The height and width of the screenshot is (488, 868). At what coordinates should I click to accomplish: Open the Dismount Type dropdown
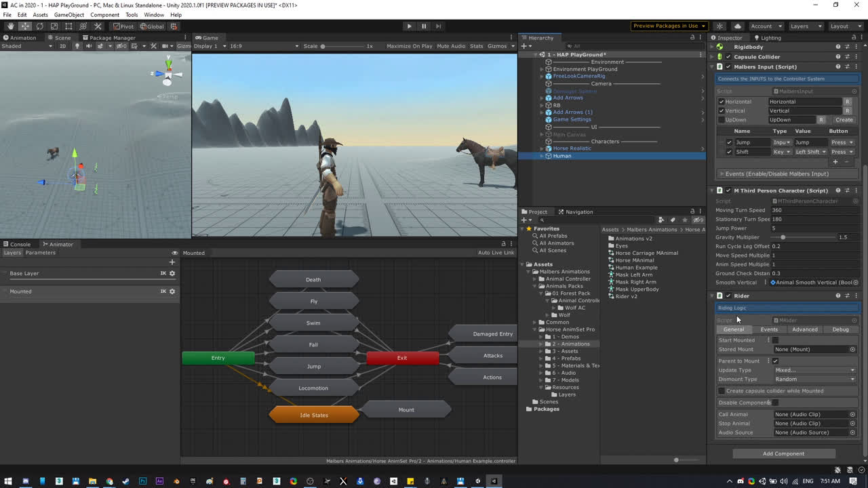815,379
